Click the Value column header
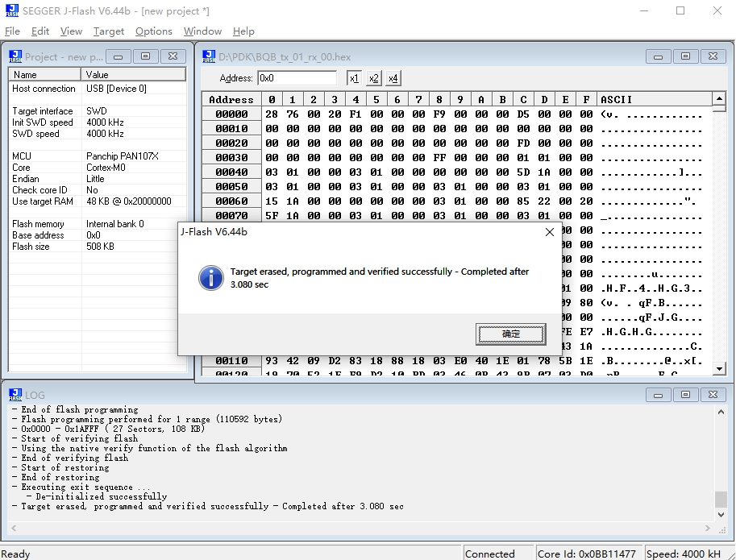Image resolution: width=736 pixels, height=560 pixels. [133, 75]
